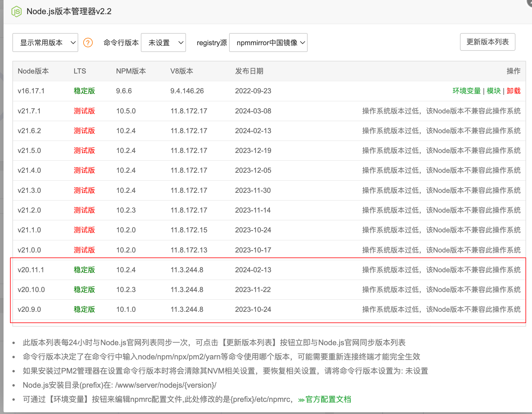
Task: Click the note about PM2管理器 settings
Action: click(225, 371)
